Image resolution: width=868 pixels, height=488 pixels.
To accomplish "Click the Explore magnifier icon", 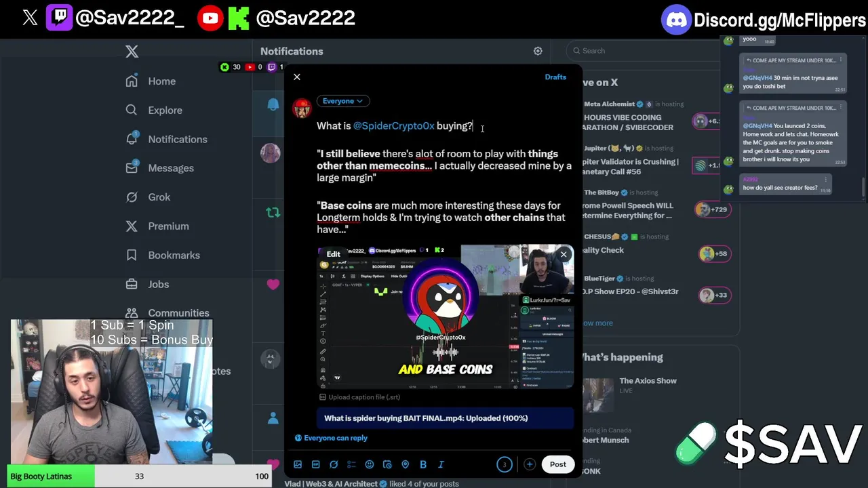I will pyautogui.click(x=132, y=110).
